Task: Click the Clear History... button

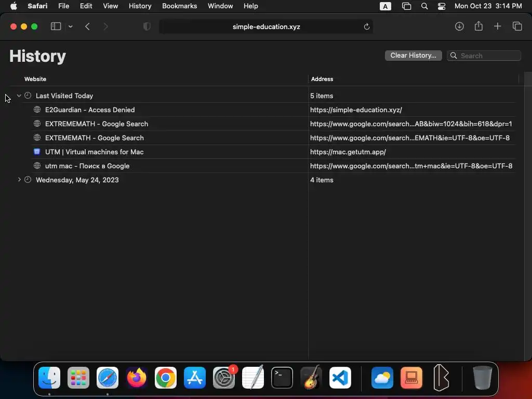Action: [413, 55]
